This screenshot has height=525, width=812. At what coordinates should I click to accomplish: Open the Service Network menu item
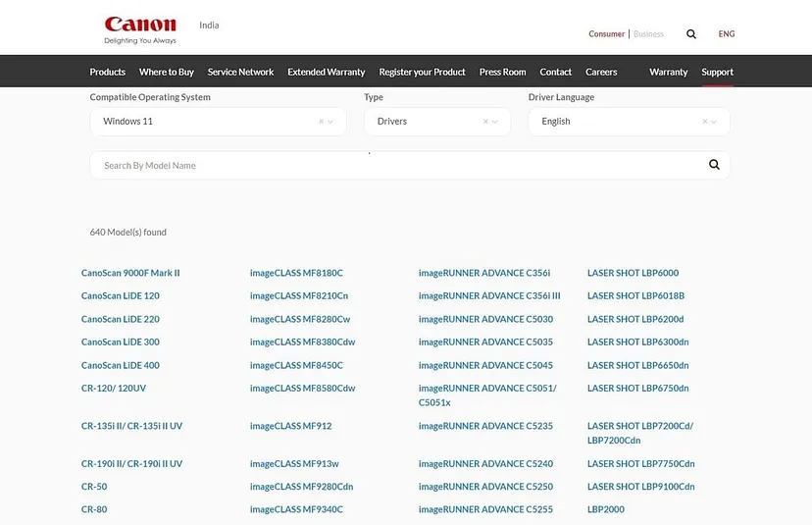click(240, 72)
